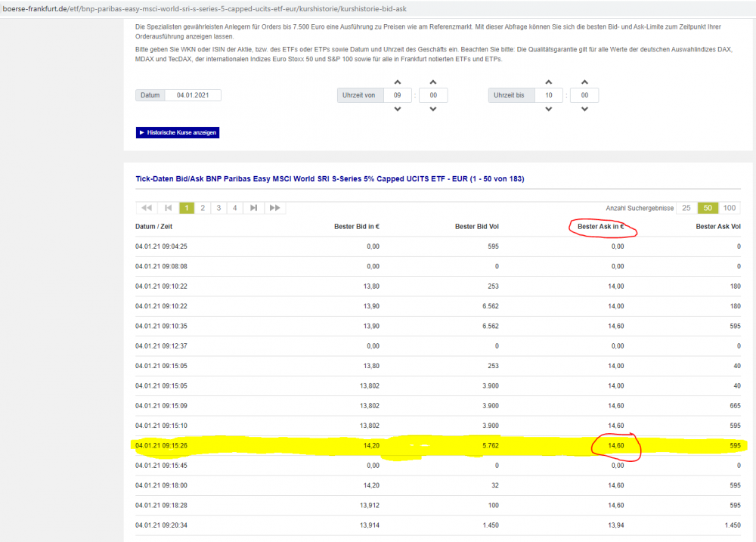
Task: Select timestamp 04.01.21 09:04:25
Action: click(161, 246)
